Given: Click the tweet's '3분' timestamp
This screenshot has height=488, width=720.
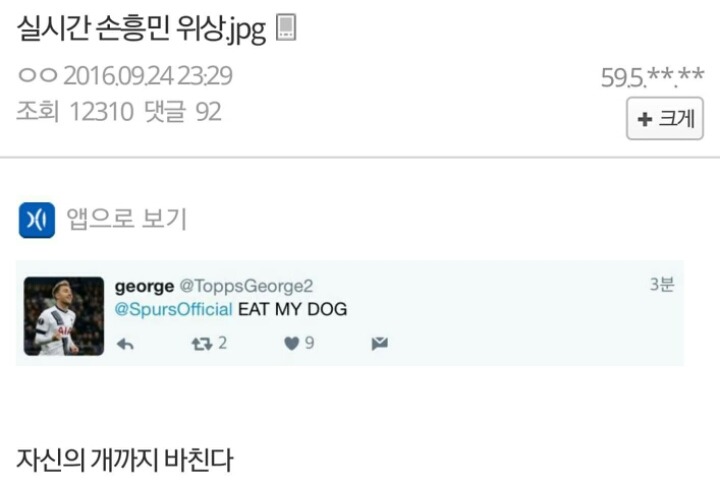Looking at the screenshot, I should pos(661,285).
